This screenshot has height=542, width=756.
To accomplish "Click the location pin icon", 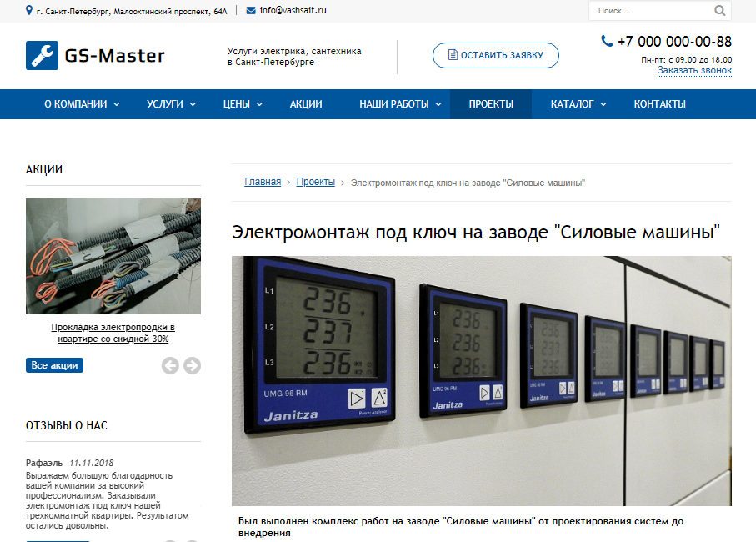I will click(29, 10).
